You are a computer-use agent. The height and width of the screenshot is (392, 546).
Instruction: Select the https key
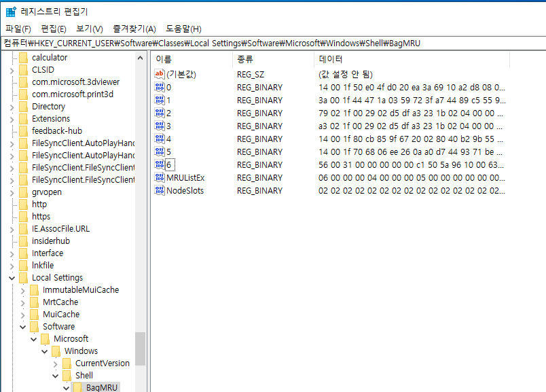41,217
